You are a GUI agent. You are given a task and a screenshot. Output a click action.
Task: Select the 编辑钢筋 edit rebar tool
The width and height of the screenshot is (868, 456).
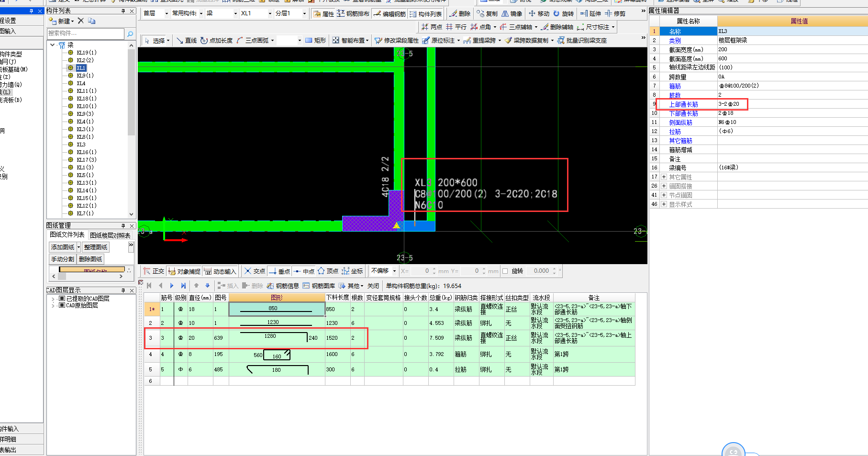[x=389, y=14]
